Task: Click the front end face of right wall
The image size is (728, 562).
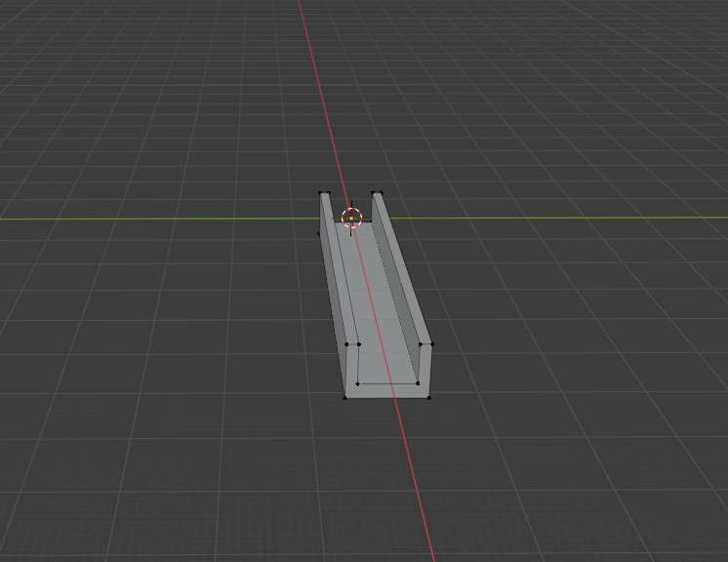Action: click(425, 369)
